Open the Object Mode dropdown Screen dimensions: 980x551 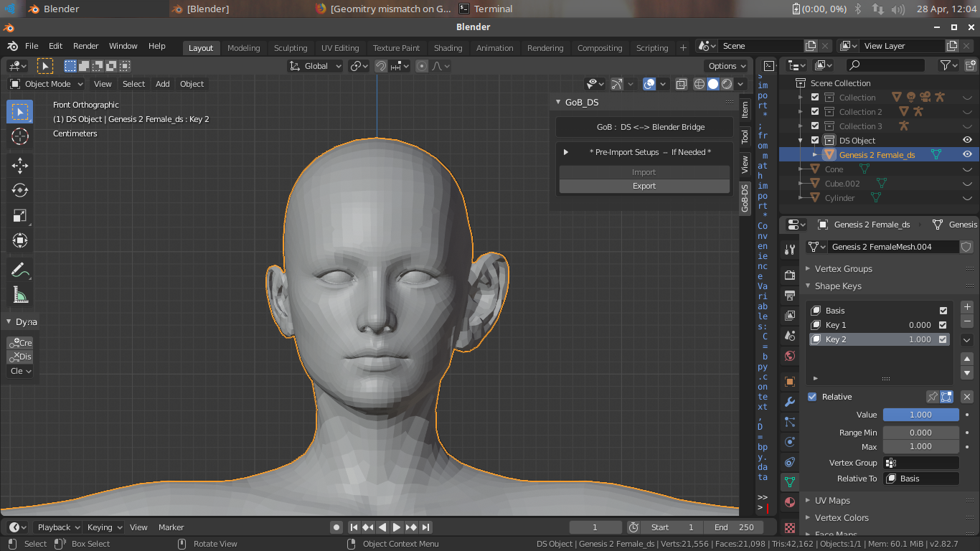(x=47, y=84)
